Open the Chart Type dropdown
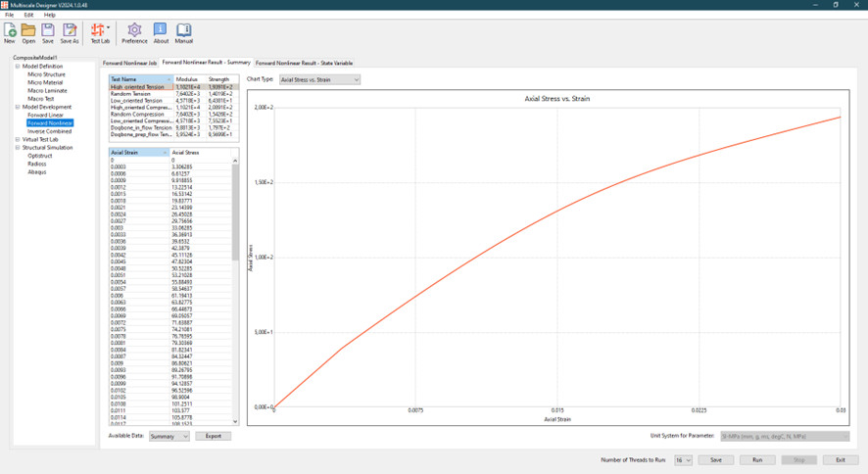Image resolution: width=868 pixels, height=474 pixels. (x=319, y=79)
